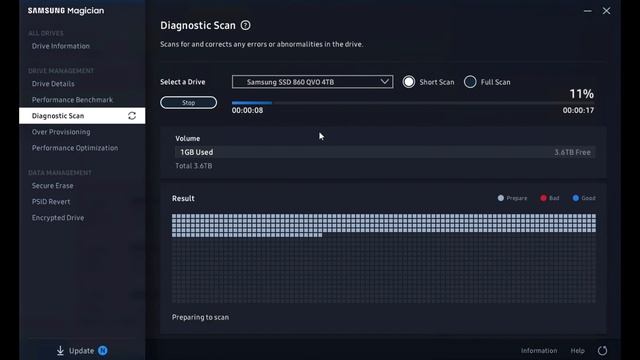The width and height of the screenshot is (640, 360).
Task: Close the Samsung Magician window
Action: (x=607, y=11)
